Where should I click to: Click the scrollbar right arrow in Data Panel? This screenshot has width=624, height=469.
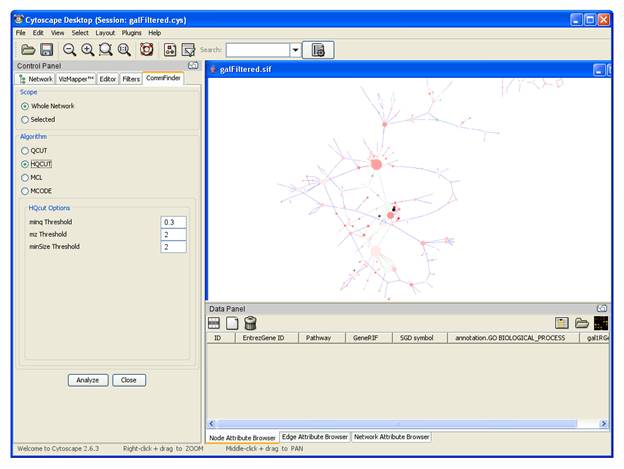[603, 424]
